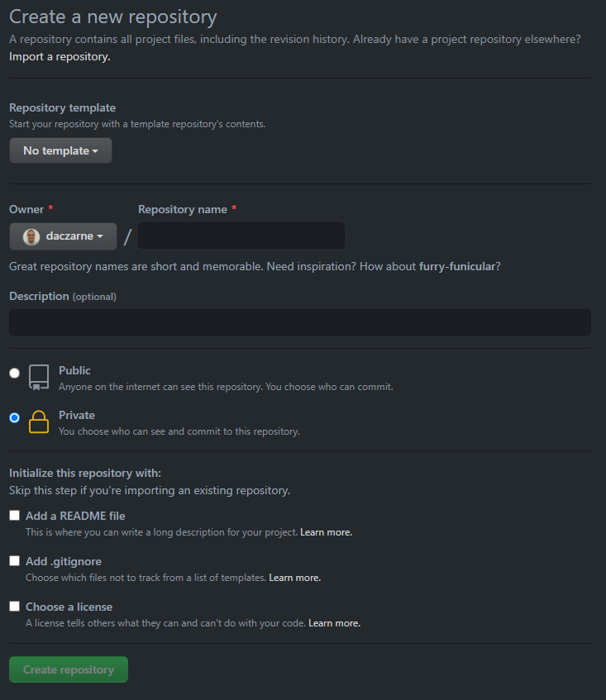Check the Add .gitignore option
The width and height of the screenshot is (606, 700).
(x=15, y=561)
